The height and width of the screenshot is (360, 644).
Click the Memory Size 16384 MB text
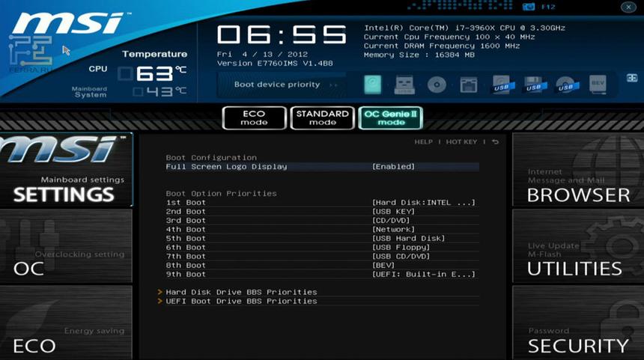click(419, 55)
